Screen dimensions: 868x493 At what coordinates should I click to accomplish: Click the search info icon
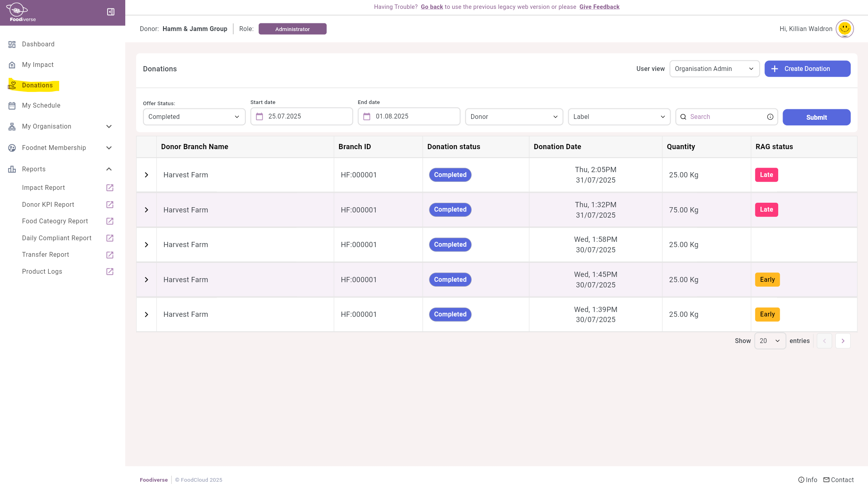pos(770,117)
